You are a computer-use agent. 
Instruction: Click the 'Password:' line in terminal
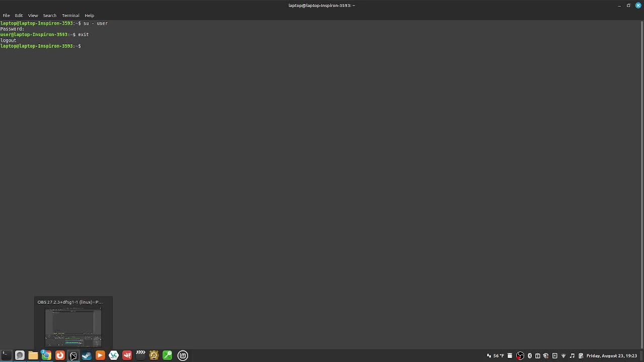click(12, 29)
